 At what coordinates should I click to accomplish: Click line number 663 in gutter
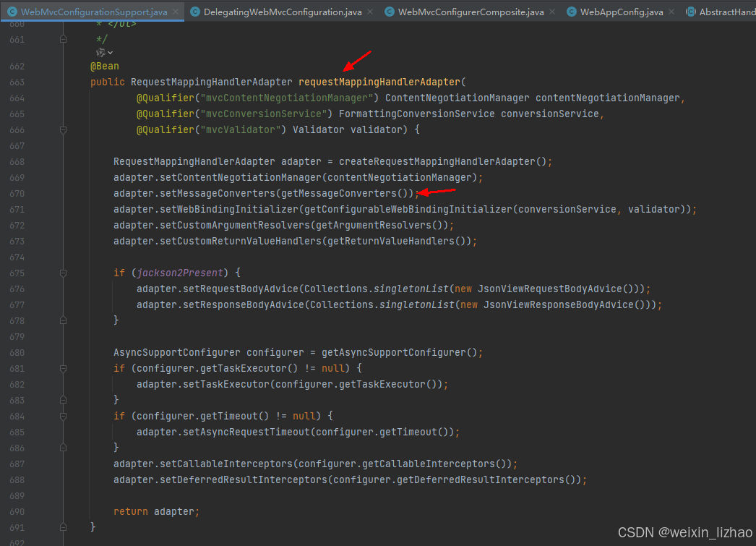click(17, 82)
